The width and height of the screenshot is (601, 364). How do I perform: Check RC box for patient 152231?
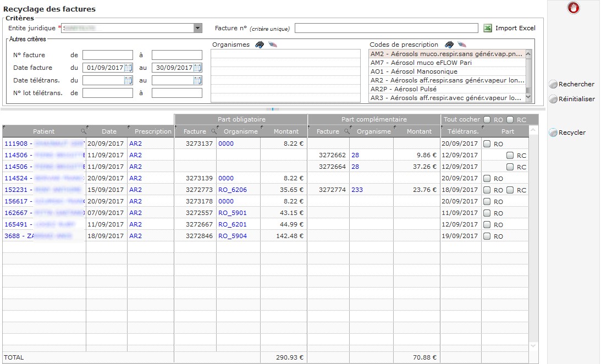[510, 190]
